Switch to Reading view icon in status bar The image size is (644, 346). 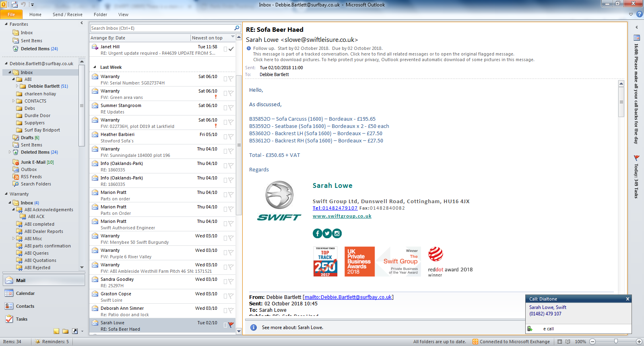tap(568, 342)
